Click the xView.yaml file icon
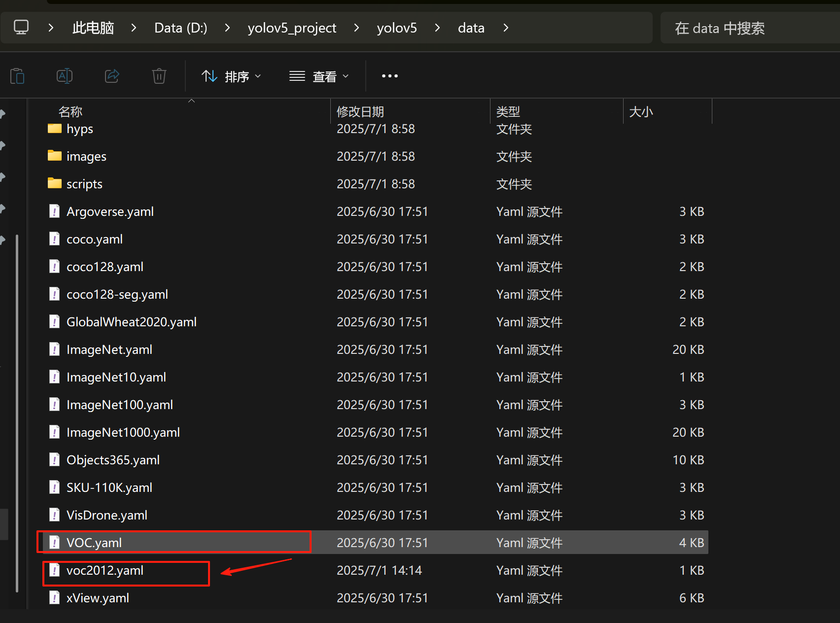 click(55, 597)
